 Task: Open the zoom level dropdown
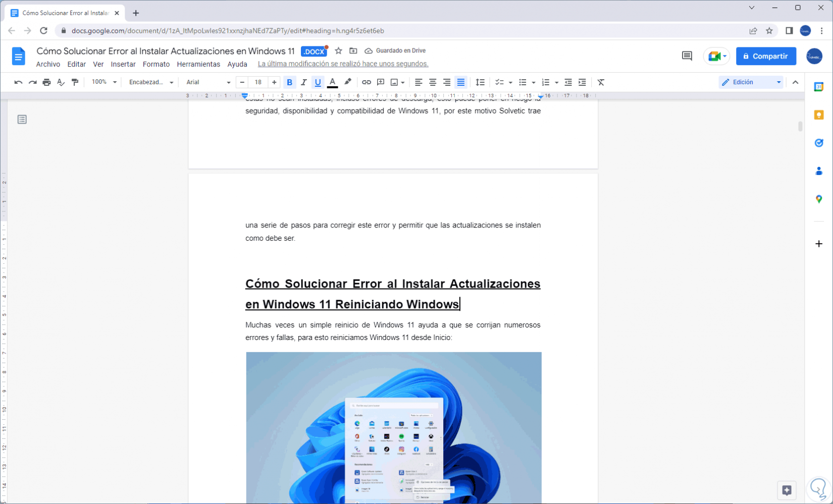pos(104,82)
